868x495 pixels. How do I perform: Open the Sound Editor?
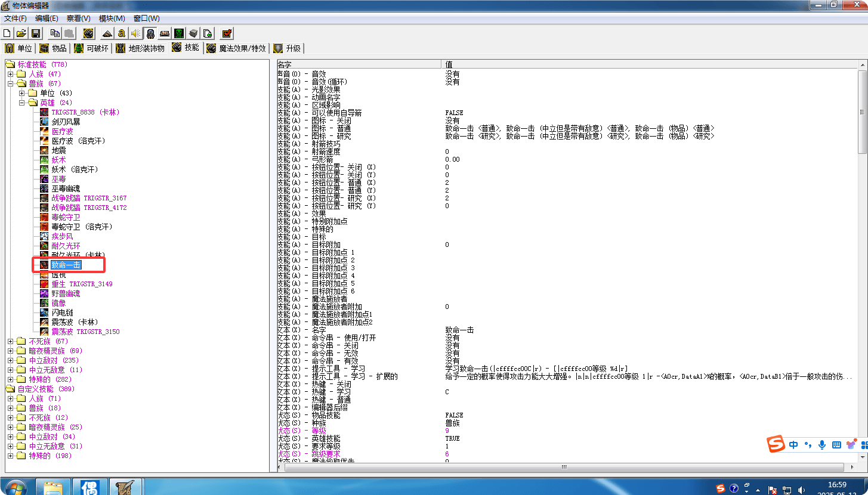[x=135, y=33]
